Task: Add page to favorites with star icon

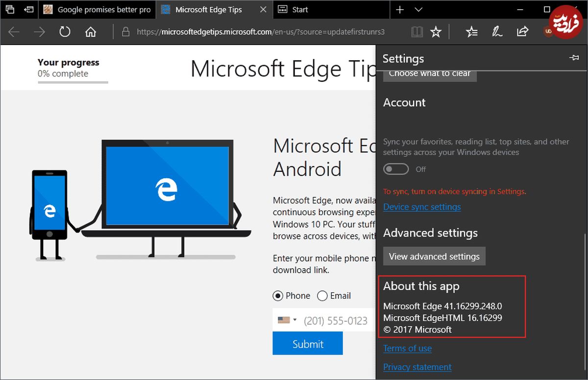Action: coord(436,32)
